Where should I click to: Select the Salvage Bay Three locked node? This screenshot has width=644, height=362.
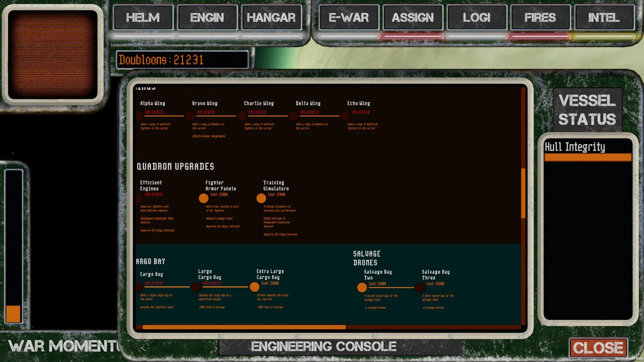point(420,288)
